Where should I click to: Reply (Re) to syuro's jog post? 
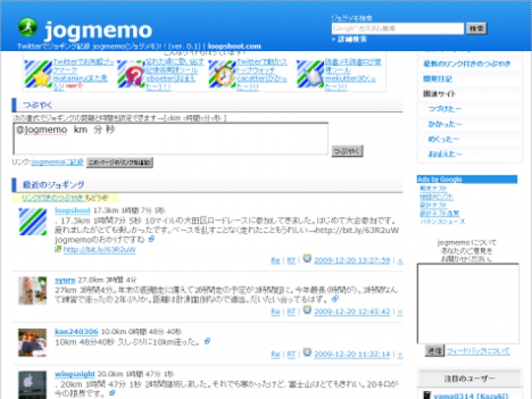[x=275, y=311]
